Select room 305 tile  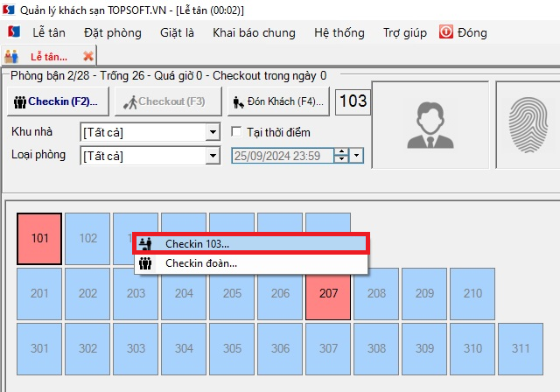coord(232,349)
